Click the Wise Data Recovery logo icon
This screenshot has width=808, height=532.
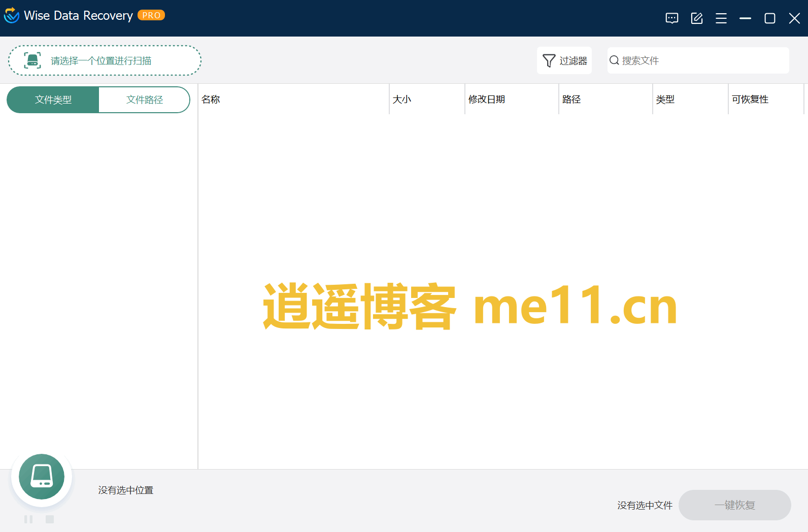coord(11,16)
